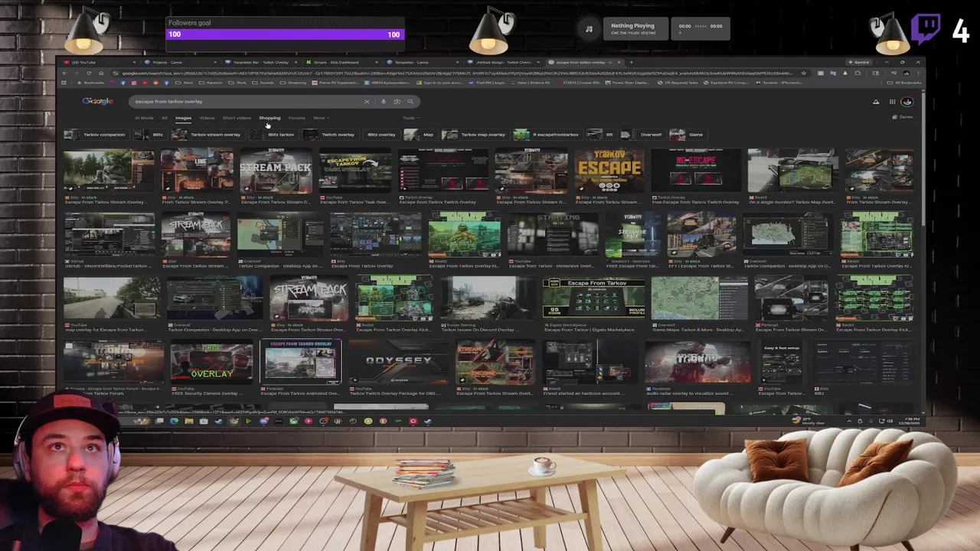This screenshot has width=980, height=551.
Task: Open the ODYSSEY overlay package thumbnail
Action: [x=398, y=363]
